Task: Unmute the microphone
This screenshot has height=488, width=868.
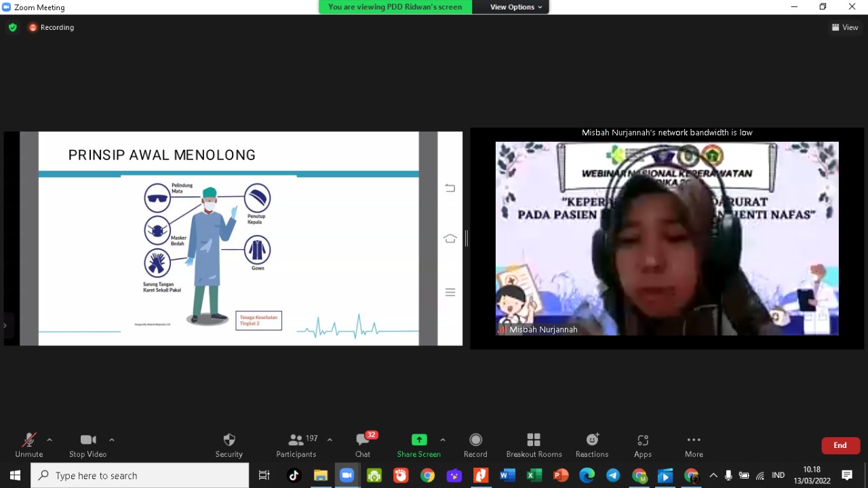Action: tap(28, 445)
